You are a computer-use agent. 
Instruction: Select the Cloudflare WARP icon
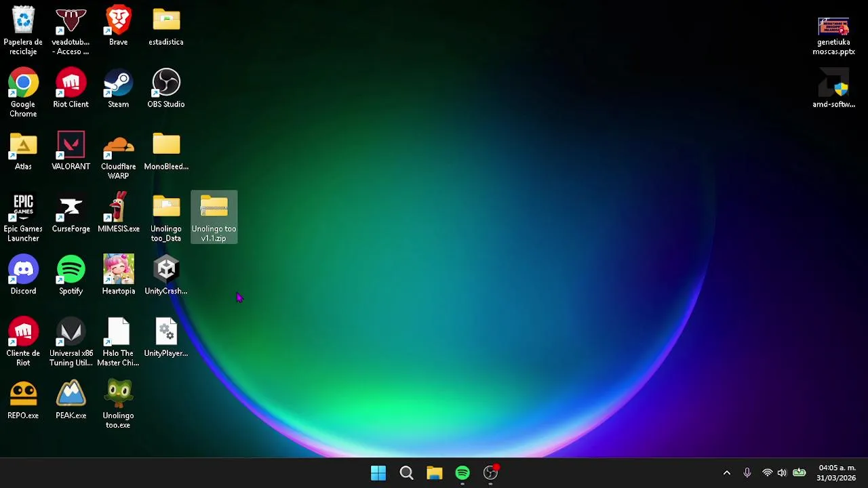coord(118,155)
